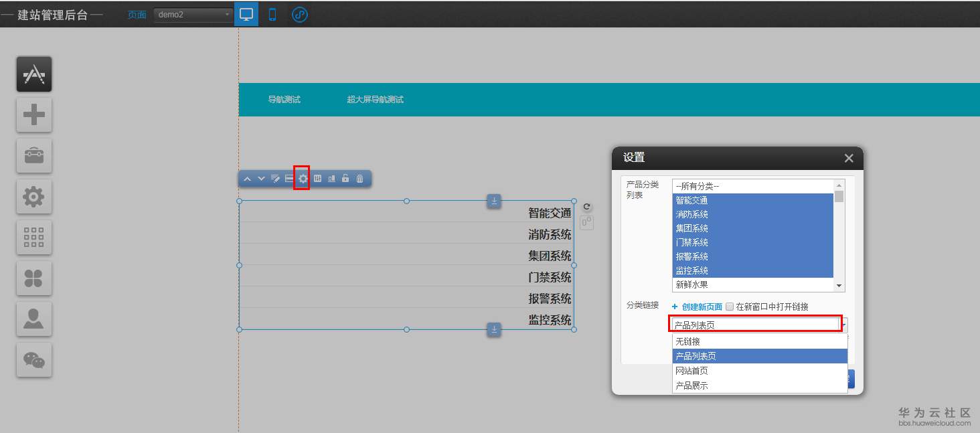Click the layout rows toolbar icon

coord(289,179)
